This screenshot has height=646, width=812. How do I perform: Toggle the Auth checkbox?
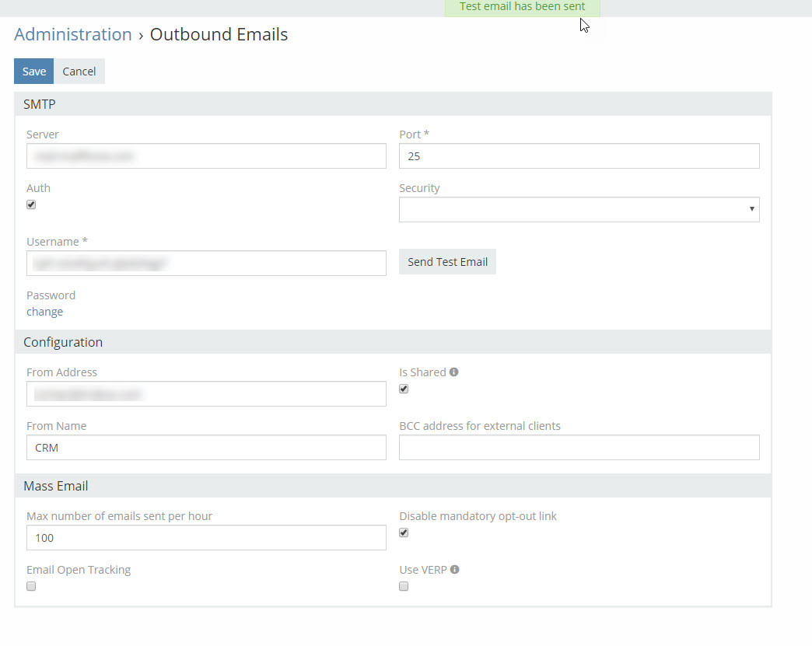tap(31, 205)
